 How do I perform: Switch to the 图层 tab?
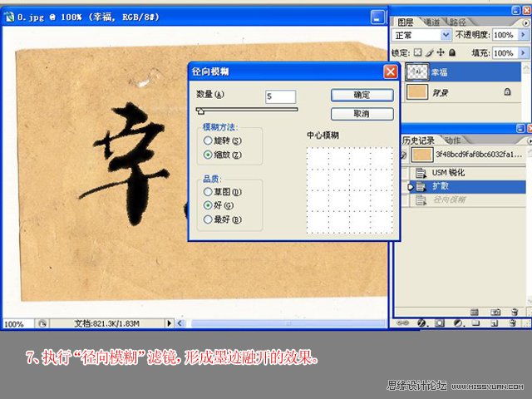[x=405, y=22]
